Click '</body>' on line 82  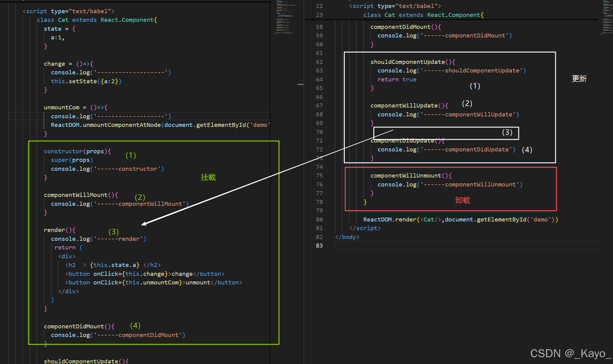pos(347,237)
